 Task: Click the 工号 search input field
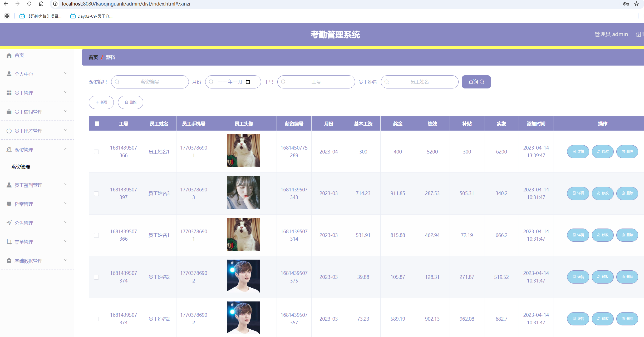point(316,82)
